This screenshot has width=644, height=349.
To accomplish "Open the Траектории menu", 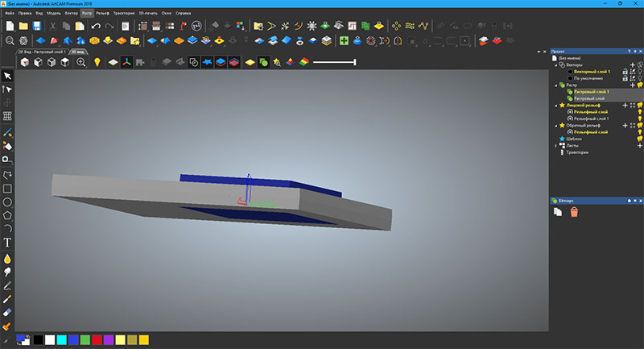I will click(124, 13).
